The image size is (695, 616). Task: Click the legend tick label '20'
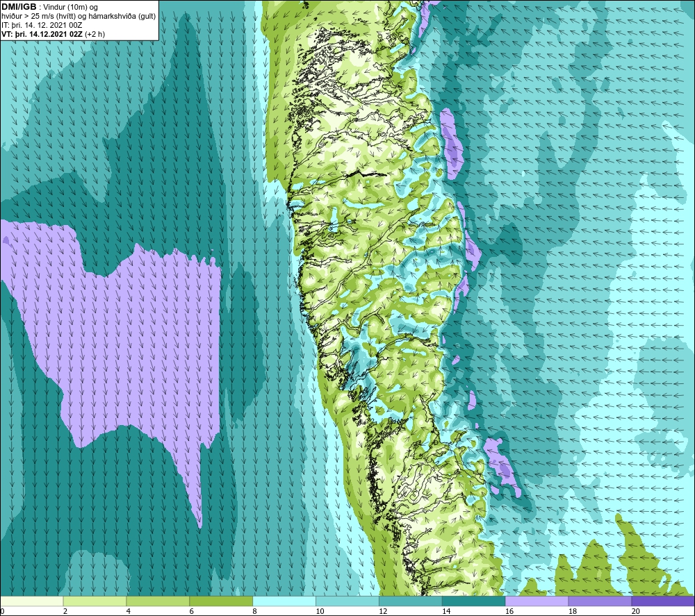[x=636, y=611]
